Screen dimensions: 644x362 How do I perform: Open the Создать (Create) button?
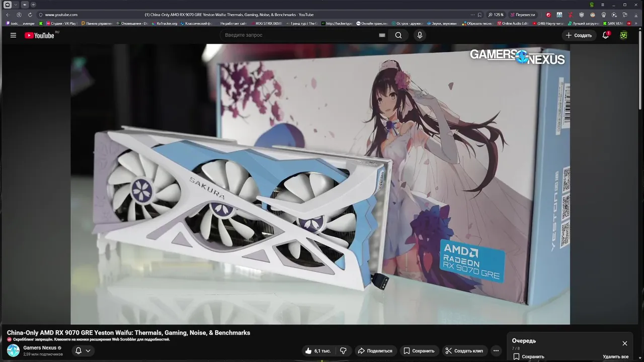pos(579,35)
